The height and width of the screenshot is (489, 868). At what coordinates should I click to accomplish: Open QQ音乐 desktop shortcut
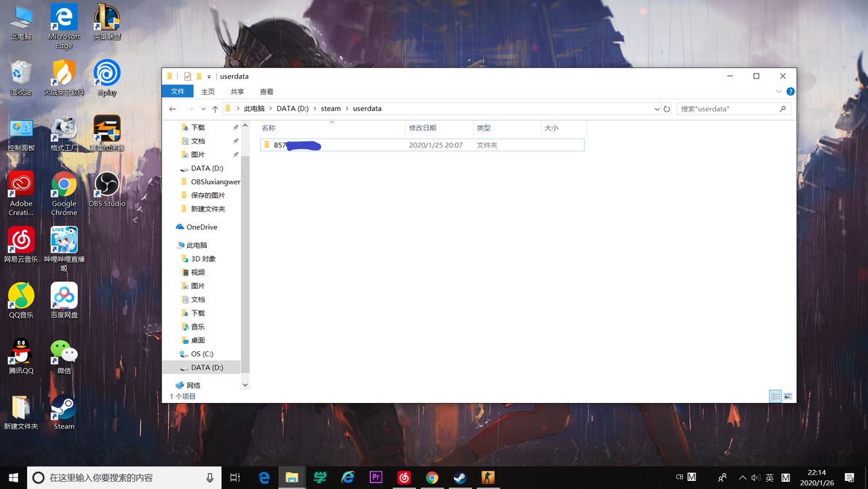pyautogui.click(x=21, y=300)
